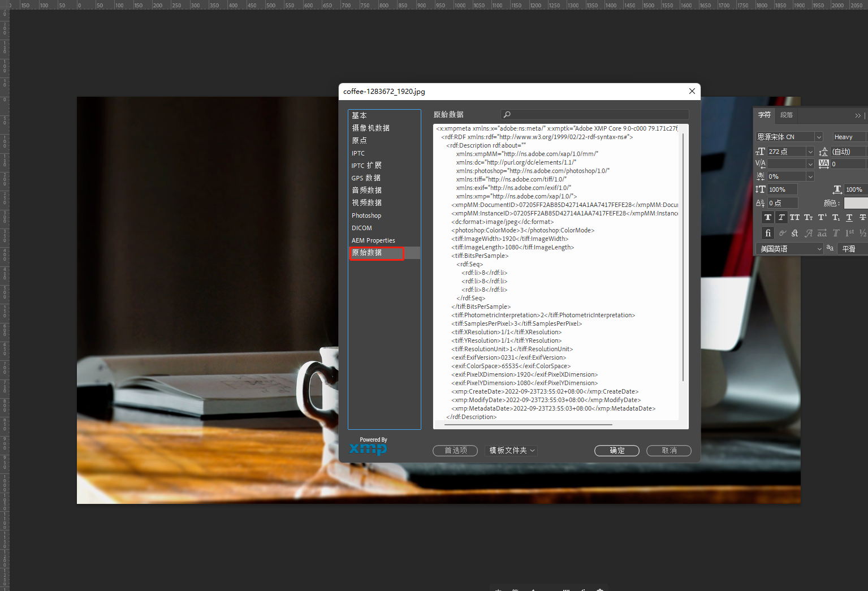This screenshot has width=868, height=591.
Task: Click the vertical scale icon
Action: (760, 189)
